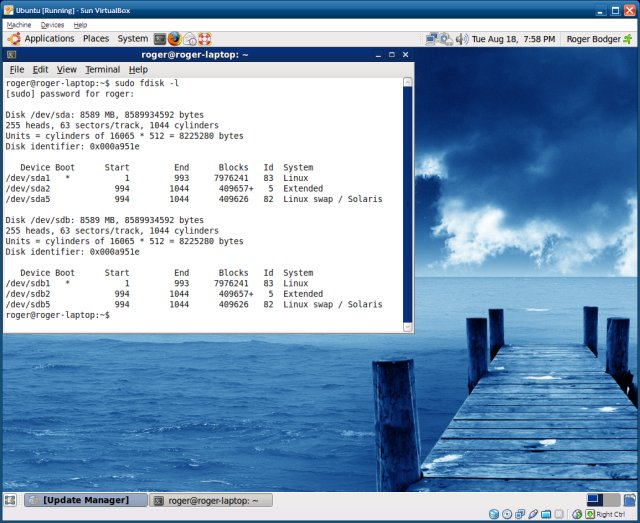Click the terminal's vertical scrollbar
Viewport: 640px width, 523px height.
click(408, 200)
